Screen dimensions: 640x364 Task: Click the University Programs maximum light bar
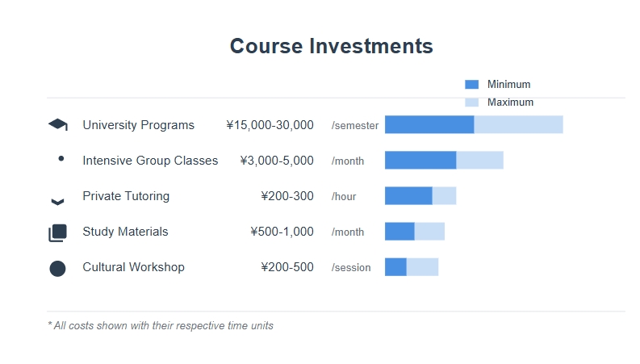coord(518,124)
